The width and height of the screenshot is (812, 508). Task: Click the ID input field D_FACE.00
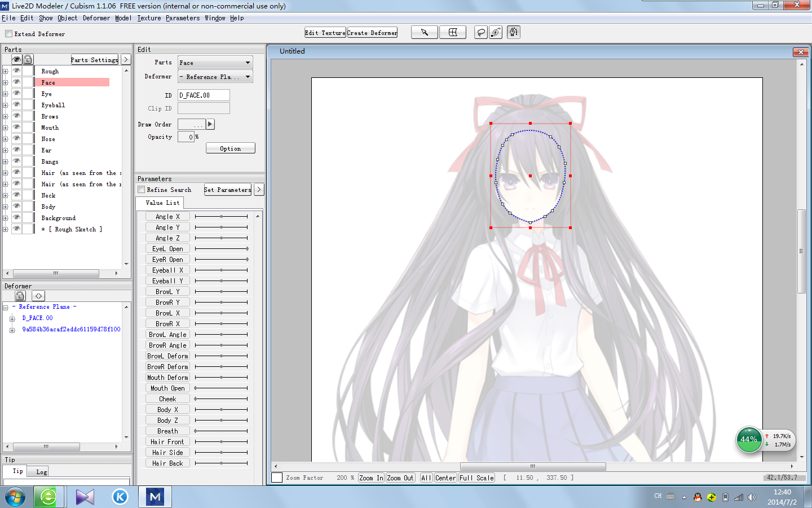coord(204,95)
